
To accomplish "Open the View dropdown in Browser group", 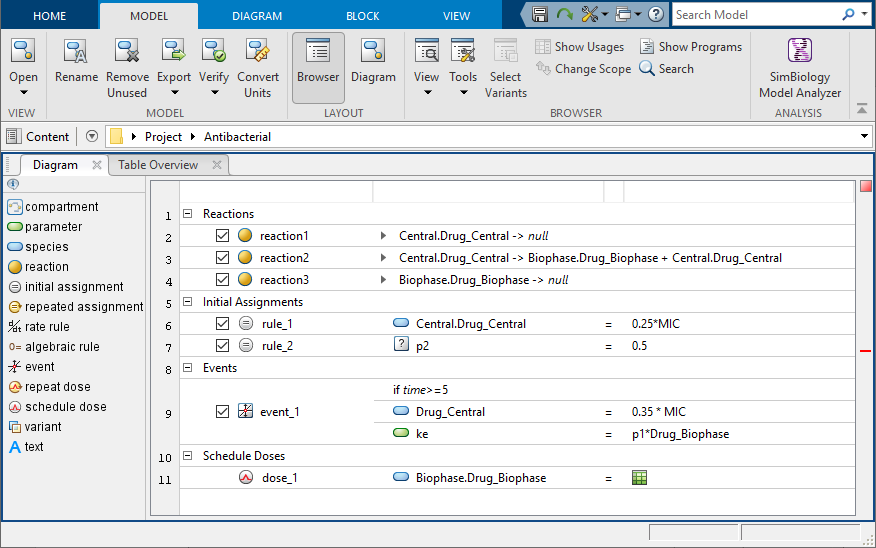I will point(427,93).
